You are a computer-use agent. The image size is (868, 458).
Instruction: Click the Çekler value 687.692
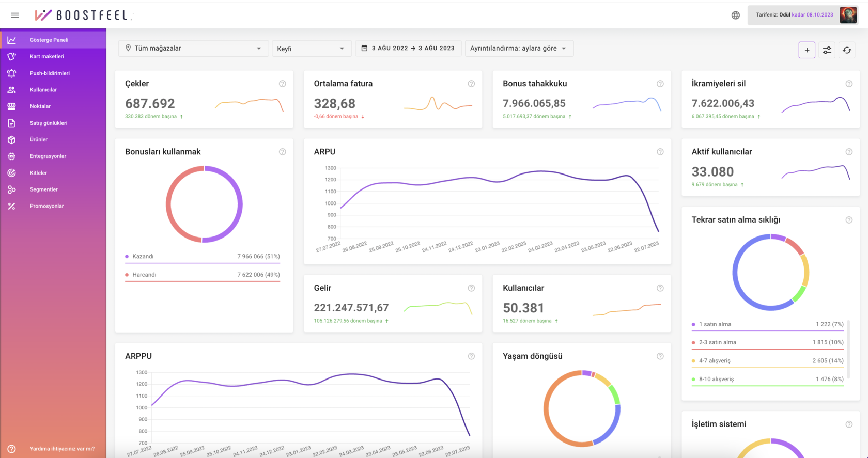pos(150,104)
